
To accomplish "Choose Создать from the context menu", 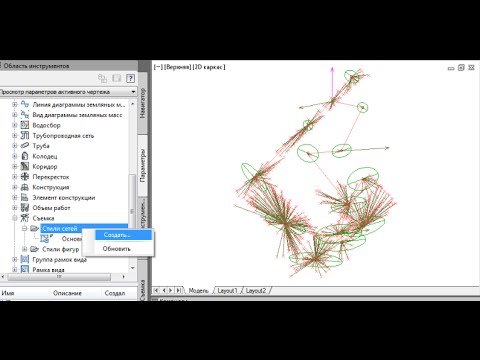I will coord(123,235).
